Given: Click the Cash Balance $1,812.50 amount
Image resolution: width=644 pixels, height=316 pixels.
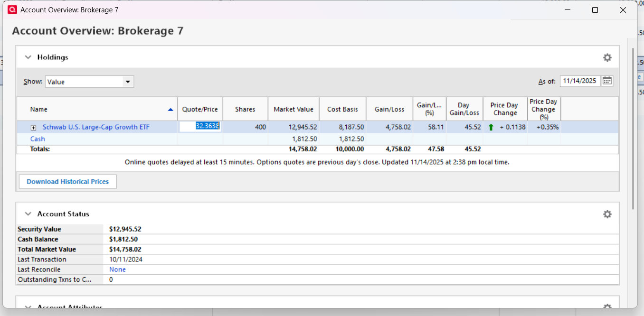Looking at the screenshot, I should (123, 239).
